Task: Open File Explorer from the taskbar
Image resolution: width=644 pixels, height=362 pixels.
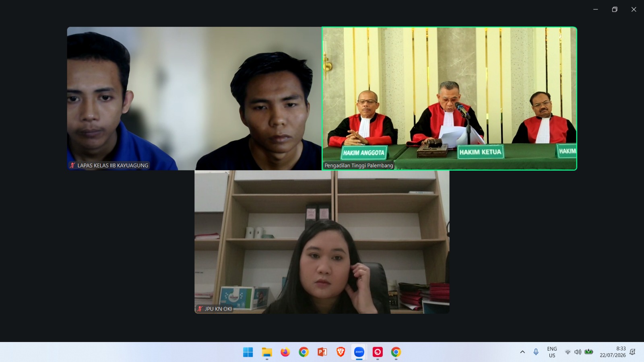Action: pos(267,352)
